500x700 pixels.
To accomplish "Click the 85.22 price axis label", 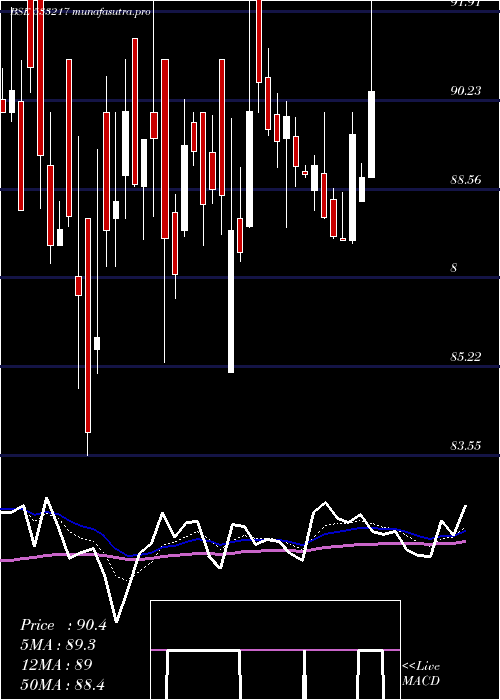I will (466, 357).
